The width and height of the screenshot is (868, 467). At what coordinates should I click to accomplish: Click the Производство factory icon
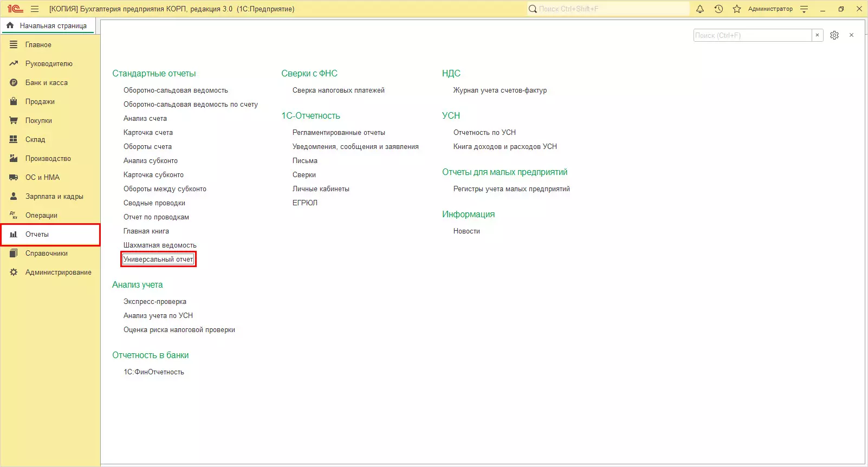point(14,158)
